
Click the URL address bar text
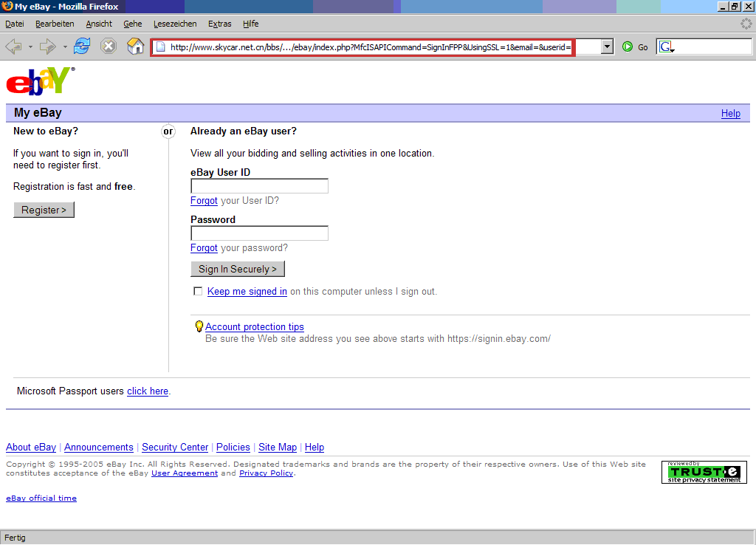pyautogui.click(x=371, y=47)
